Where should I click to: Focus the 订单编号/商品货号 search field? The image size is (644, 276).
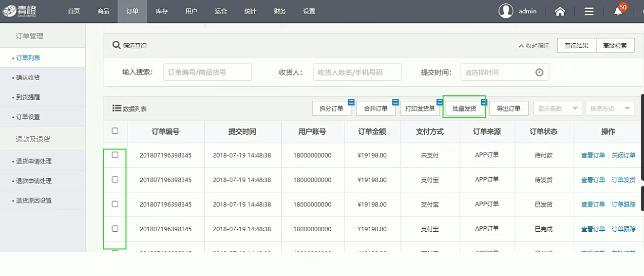coord(208,72)
